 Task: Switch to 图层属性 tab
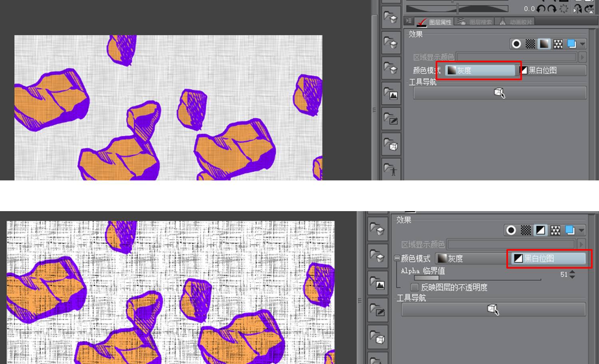point(434,22)
